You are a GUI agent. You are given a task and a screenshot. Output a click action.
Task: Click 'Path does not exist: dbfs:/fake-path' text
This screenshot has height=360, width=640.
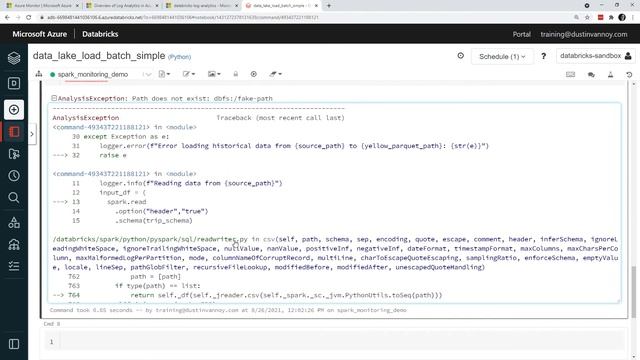(202, 98)
